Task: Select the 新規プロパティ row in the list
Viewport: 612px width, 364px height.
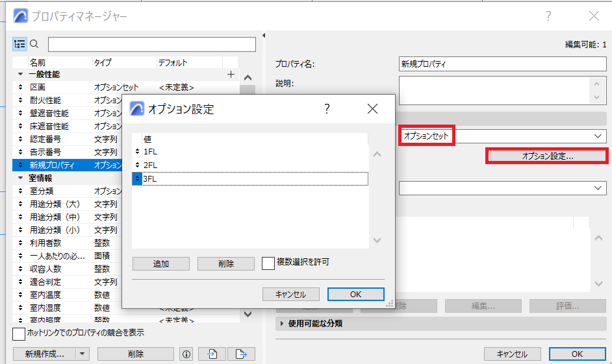Action: [67, 165]
